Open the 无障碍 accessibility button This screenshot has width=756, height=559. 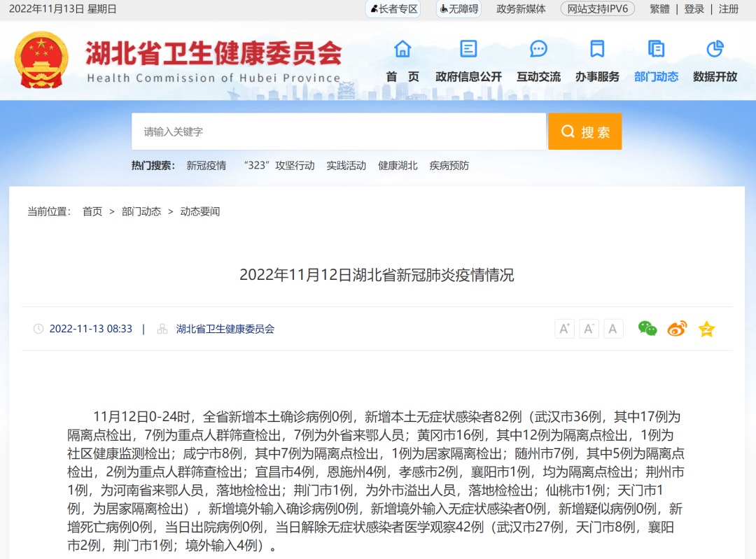[458, 8]
